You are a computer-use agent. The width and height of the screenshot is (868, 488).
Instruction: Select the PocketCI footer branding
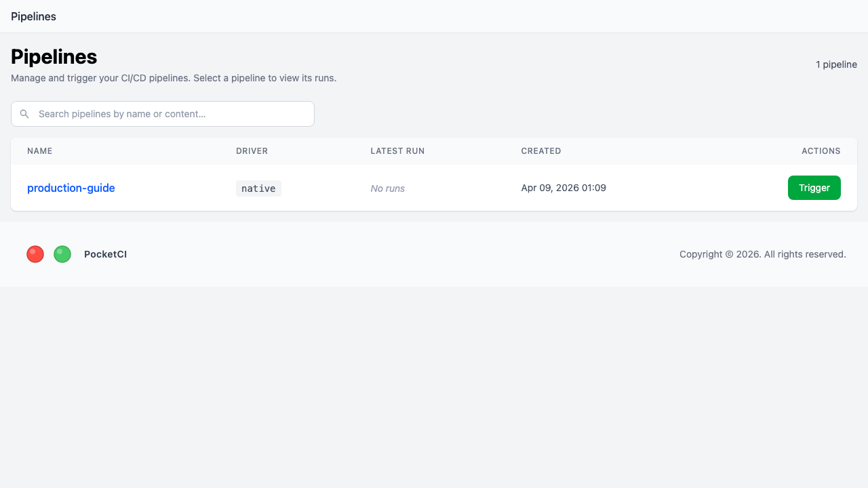click(105, 254)
